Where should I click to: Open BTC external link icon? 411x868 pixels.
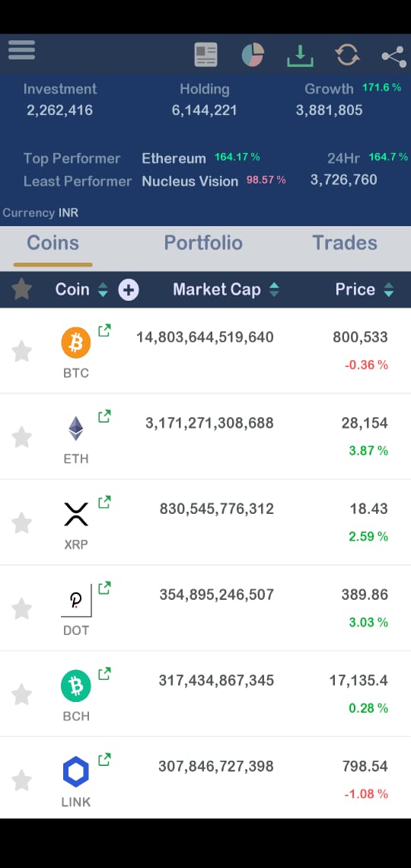tap(104, 331)
